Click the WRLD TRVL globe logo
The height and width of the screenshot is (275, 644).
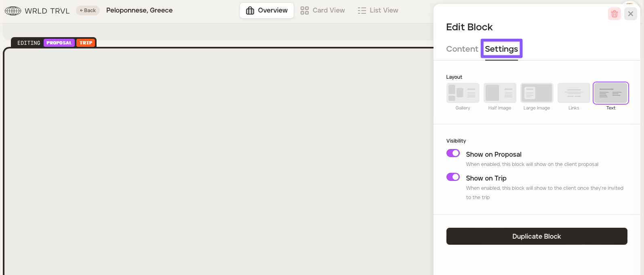tap(13, 11)
